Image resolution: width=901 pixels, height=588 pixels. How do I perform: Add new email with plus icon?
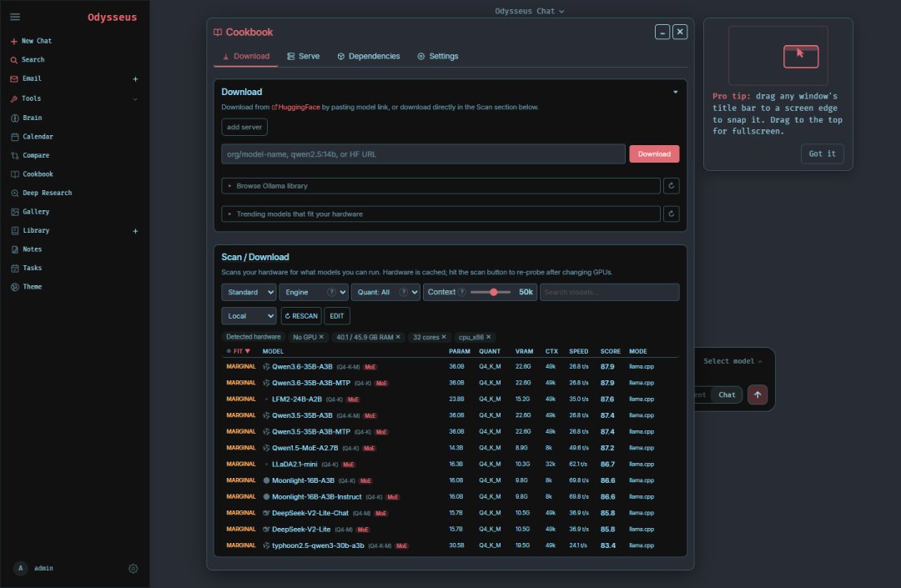(136, 79)
